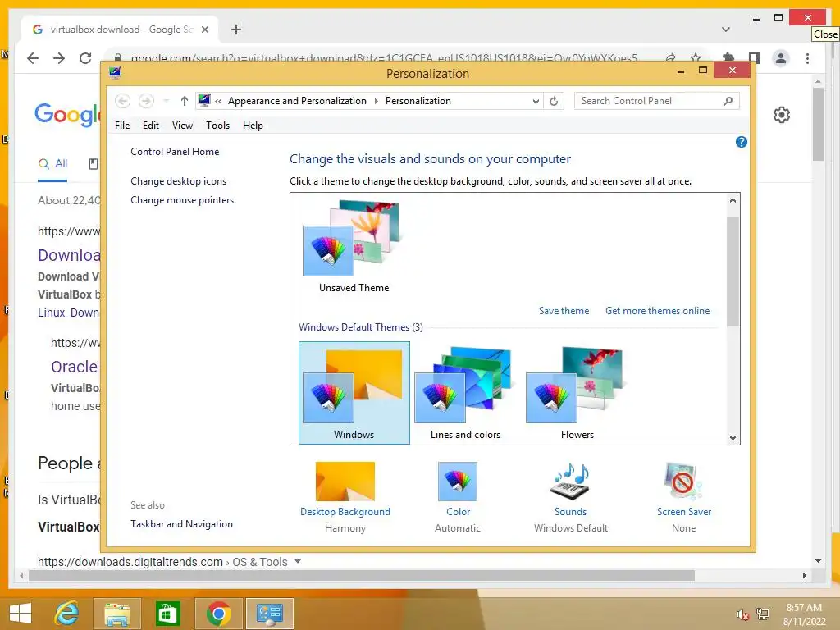Click the search magnifier in Control Panel

728,101
